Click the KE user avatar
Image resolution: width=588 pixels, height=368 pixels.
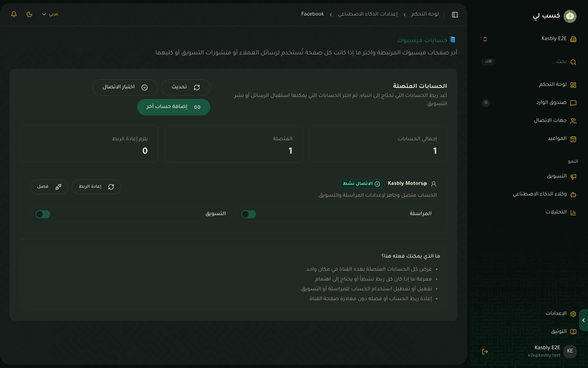click(570, 351)
